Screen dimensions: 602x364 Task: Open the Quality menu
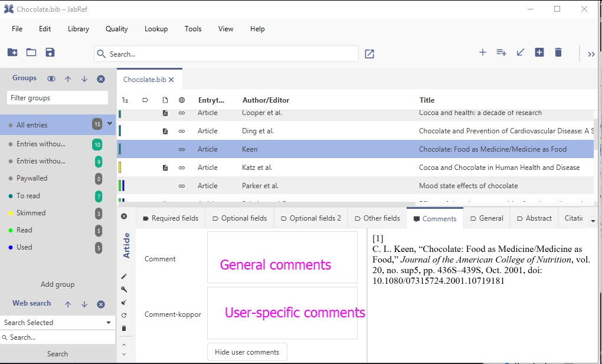pos(116,29)
